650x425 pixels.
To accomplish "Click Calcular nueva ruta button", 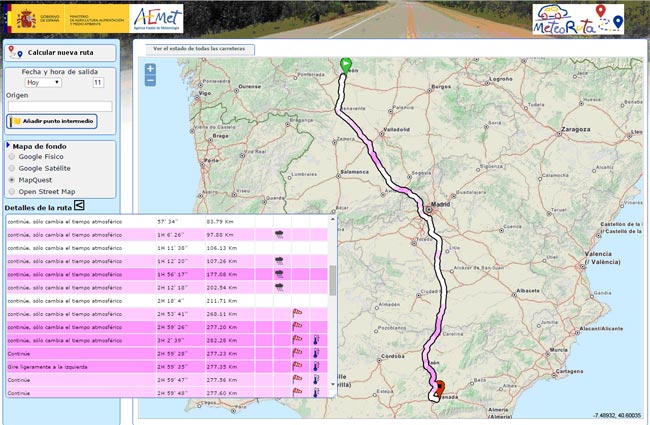I will 60,53.
